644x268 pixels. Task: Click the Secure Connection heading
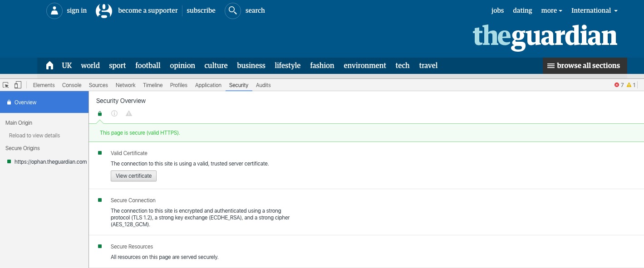pos(133,200)
